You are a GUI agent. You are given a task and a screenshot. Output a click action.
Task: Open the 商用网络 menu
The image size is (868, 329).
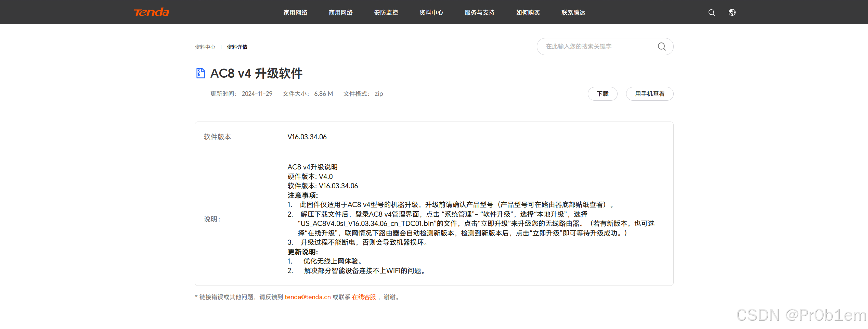point(340,13)
